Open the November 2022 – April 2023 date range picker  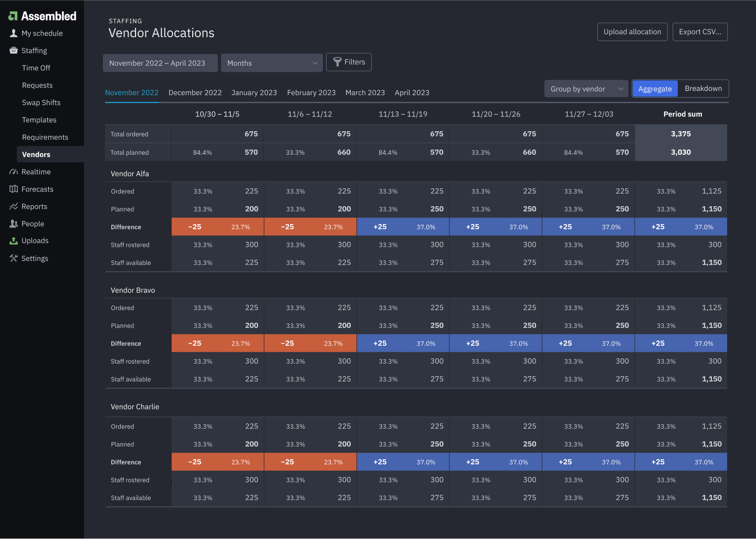[x=160, y=63]
